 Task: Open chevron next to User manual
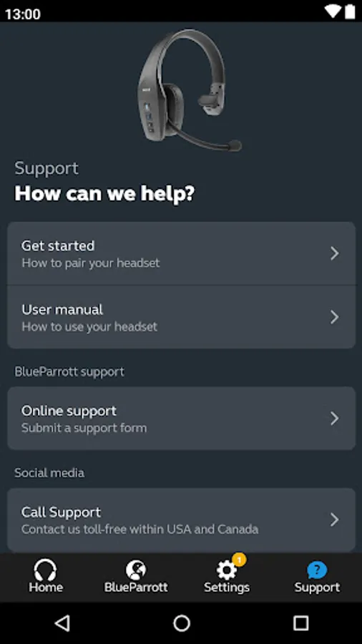(x=335, y=317)
